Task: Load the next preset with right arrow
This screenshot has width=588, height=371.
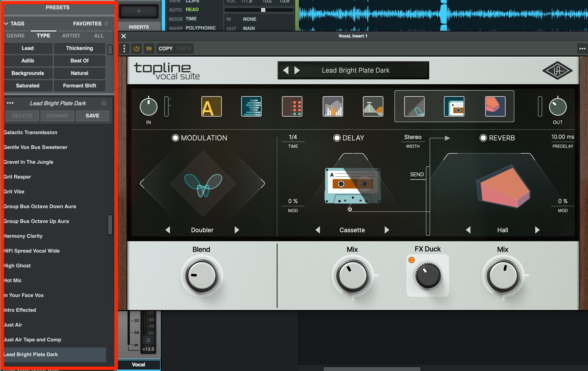Action: [x=297, y=71]
